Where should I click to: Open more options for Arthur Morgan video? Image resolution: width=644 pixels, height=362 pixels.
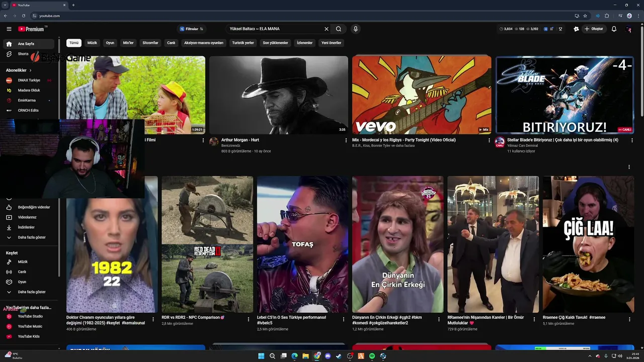pyautogui.click(x=346, y=140)
